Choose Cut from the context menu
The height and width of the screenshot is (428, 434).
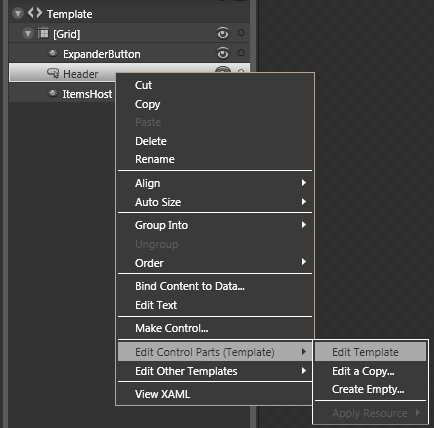click(215, 85)
